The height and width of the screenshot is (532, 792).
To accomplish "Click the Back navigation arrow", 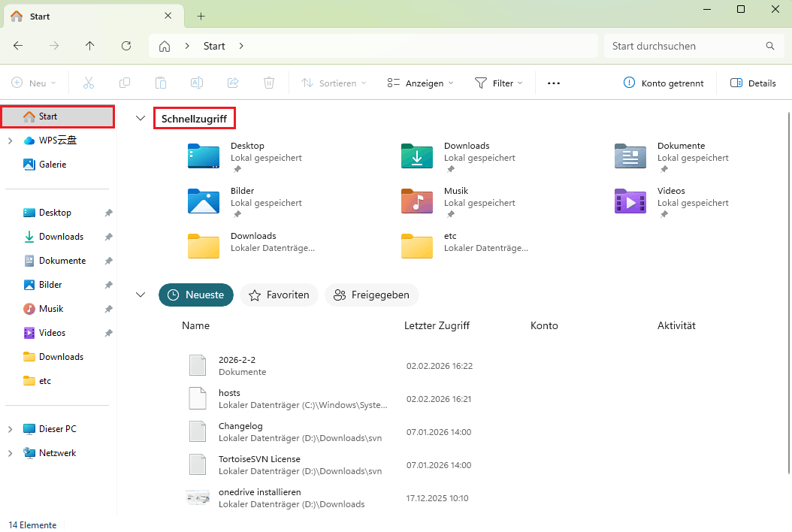I will (x=18, y=46).
